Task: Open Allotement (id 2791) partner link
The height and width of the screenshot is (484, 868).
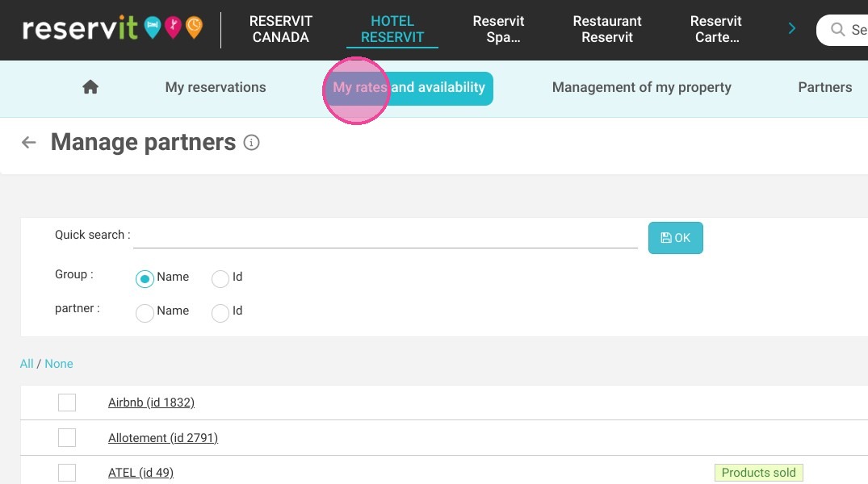Action: click(x=163, y=438)
